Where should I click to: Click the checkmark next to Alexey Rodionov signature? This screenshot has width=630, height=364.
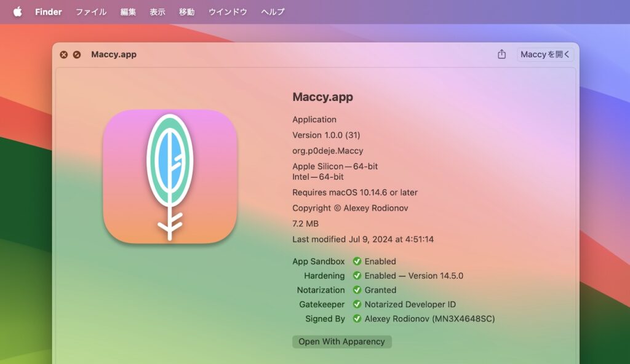pyautogui.click(x=357, y=318)
